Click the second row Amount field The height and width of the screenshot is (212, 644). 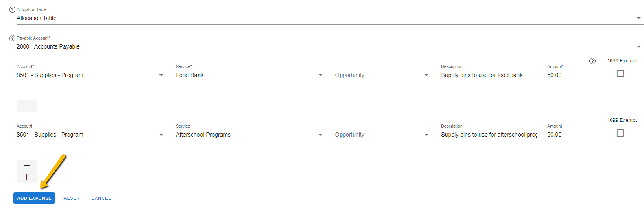click(x=569, y=135)
